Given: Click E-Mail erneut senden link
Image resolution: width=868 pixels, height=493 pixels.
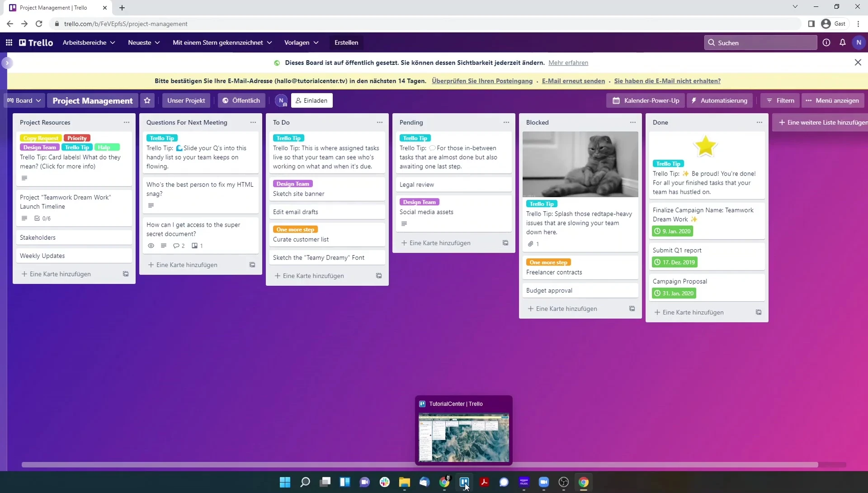Looking at the screenshot, I should click(x=573, y=81).
